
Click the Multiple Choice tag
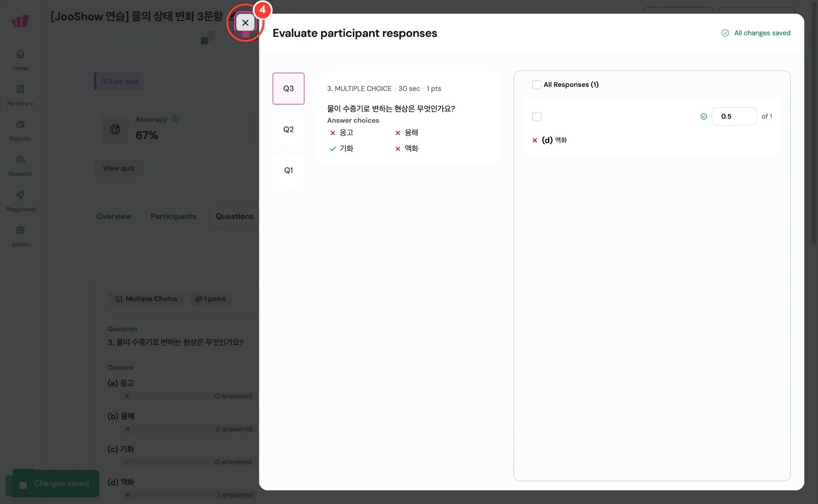[147, 299]
